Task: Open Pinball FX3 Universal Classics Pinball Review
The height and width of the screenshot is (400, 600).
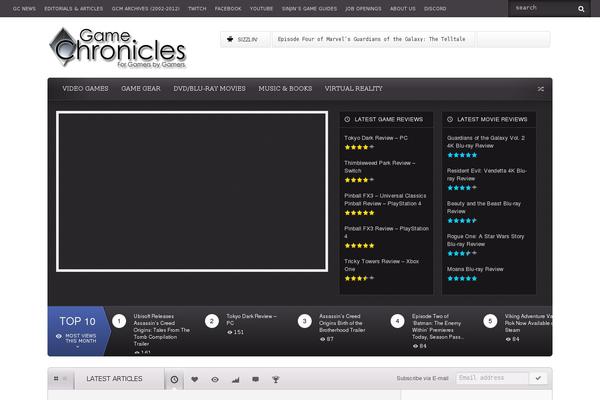Action: [x=385, y=199]
